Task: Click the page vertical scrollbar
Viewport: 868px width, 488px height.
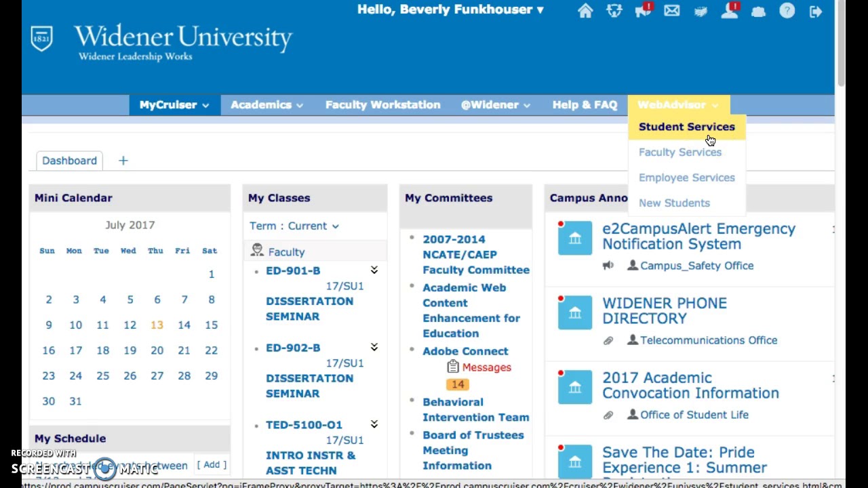Action: tap(841, 44)
